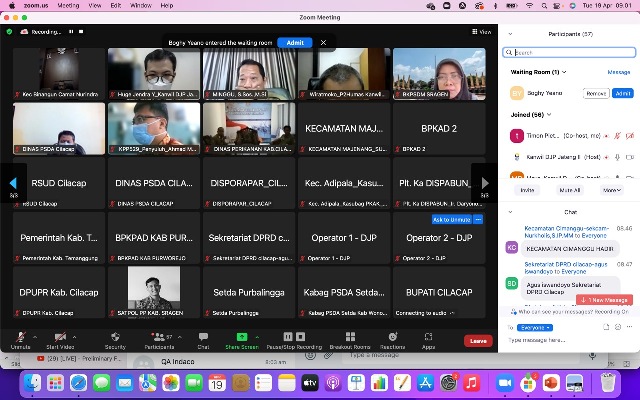Pause the recording from the toolbar
The image size is (640, 400).
click(x=288, y=336)
